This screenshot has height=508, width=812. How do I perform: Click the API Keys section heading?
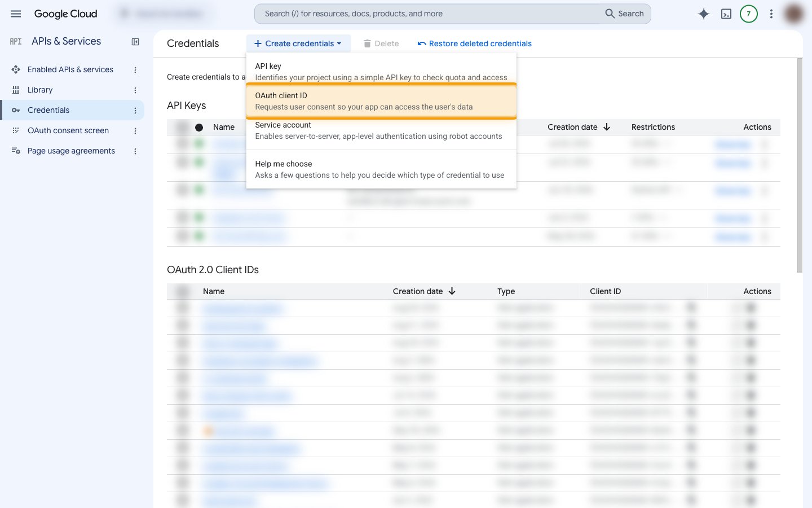pos(186,106)
